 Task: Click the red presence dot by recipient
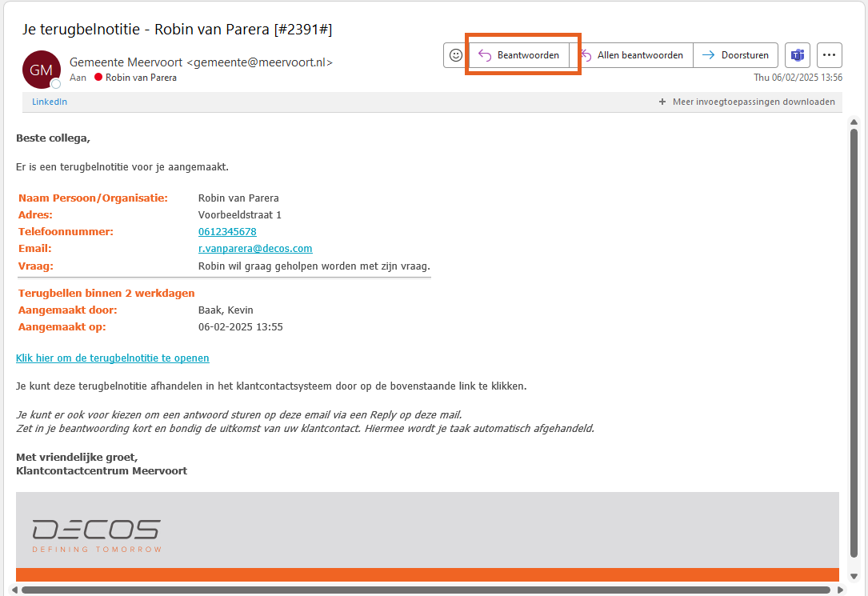tap(98, 78)
